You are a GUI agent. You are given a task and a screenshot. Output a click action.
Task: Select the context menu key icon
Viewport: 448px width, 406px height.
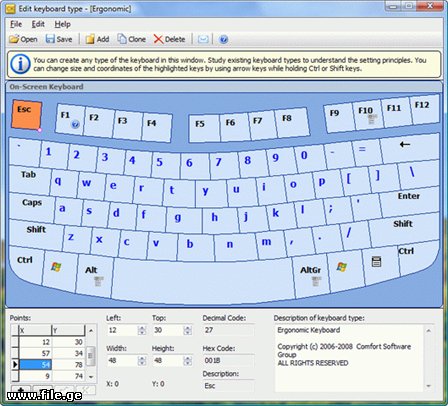[x=376, y=262]
